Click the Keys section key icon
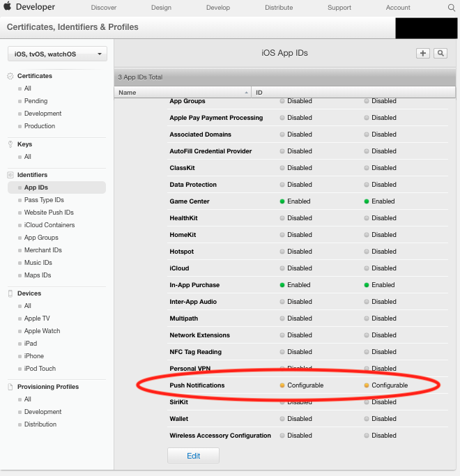Viewport: 460px width, 476px height. 10,144
